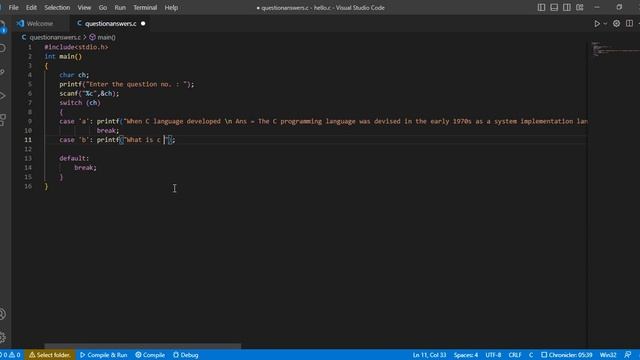The height and width of the screenshot is (360, 640).
Task: Open the Accounts menu icon
Action: [x=3, y=314]
